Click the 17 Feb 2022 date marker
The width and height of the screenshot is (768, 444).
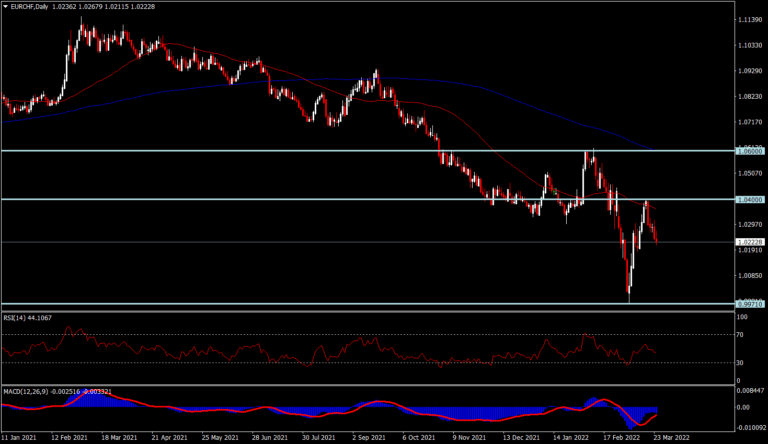622,437
